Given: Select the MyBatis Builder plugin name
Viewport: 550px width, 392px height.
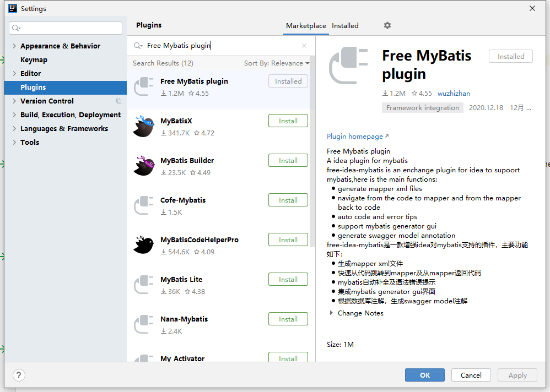Looking at the screenshot, I should tap(187, 160).
